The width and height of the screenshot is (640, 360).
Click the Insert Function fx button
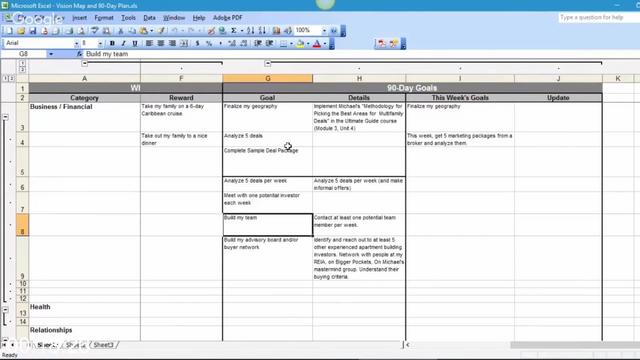tap(79, 54)
